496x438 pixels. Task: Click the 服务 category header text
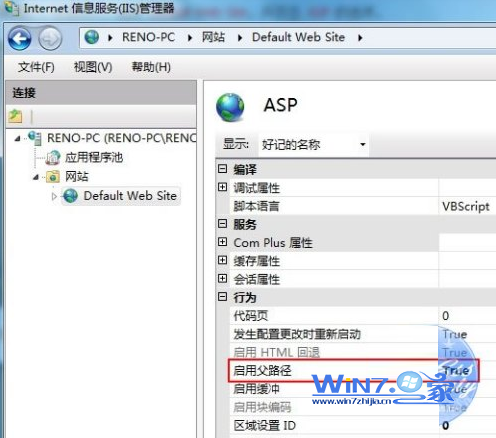coord(245,224)
